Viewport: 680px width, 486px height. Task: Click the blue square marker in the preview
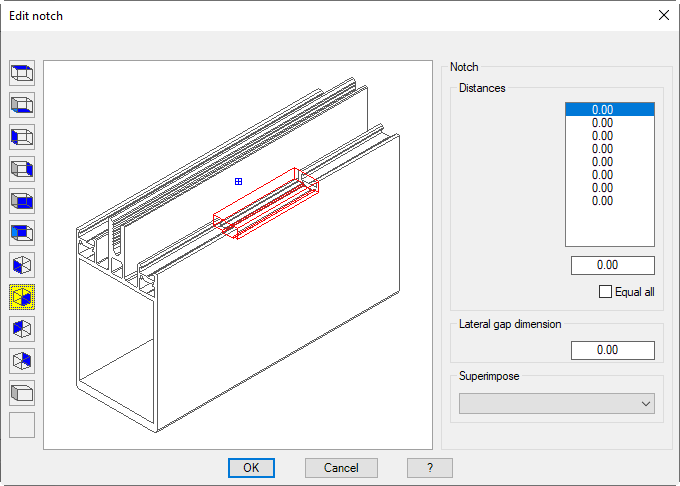[x=238, y=181]
